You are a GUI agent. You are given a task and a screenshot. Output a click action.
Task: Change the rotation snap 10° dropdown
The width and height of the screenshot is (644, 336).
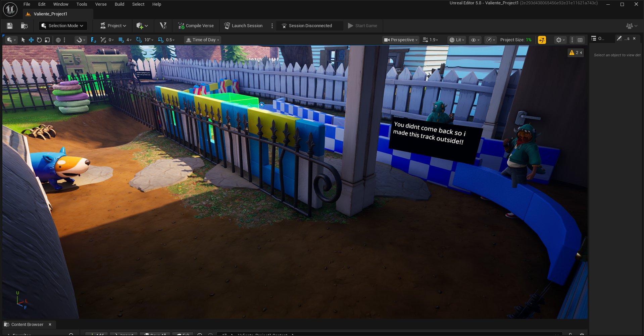point(149,40)
